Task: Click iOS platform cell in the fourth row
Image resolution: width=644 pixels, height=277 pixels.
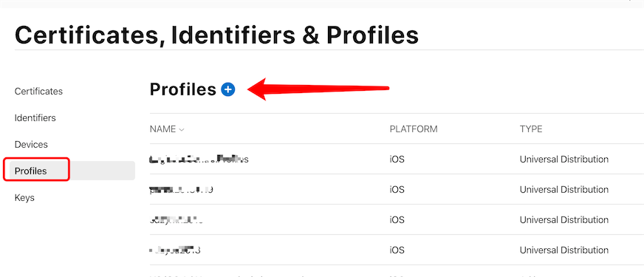Action: 397,250
